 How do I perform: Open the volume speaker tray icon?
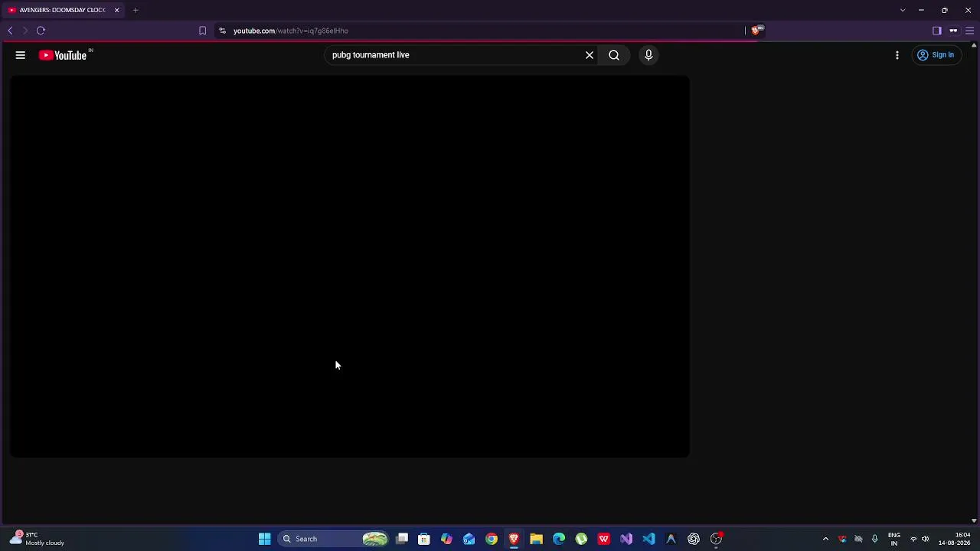click(x=926, y=539)
